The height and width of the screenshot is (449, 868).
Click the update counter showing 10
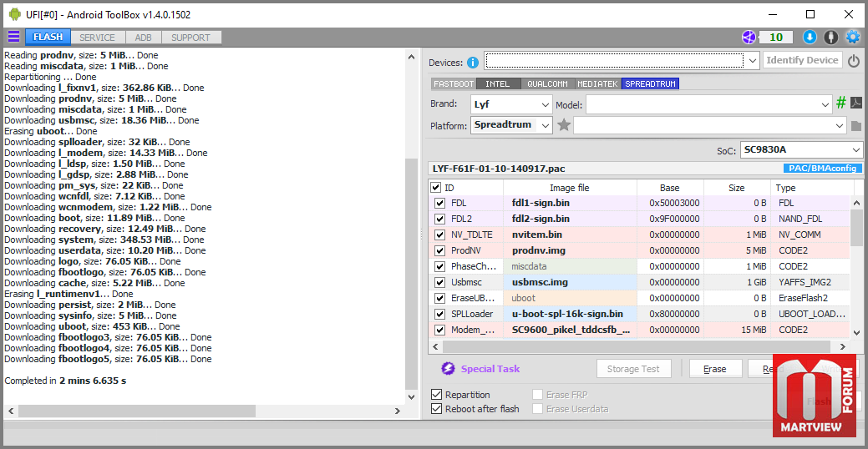tap(776, 37)
